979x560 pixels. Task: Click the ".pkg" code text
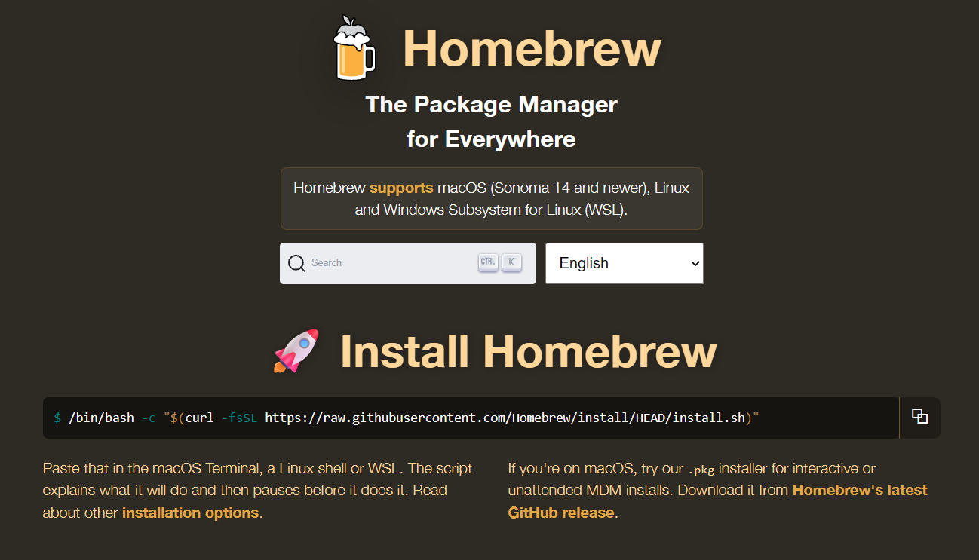click(701, 469)
